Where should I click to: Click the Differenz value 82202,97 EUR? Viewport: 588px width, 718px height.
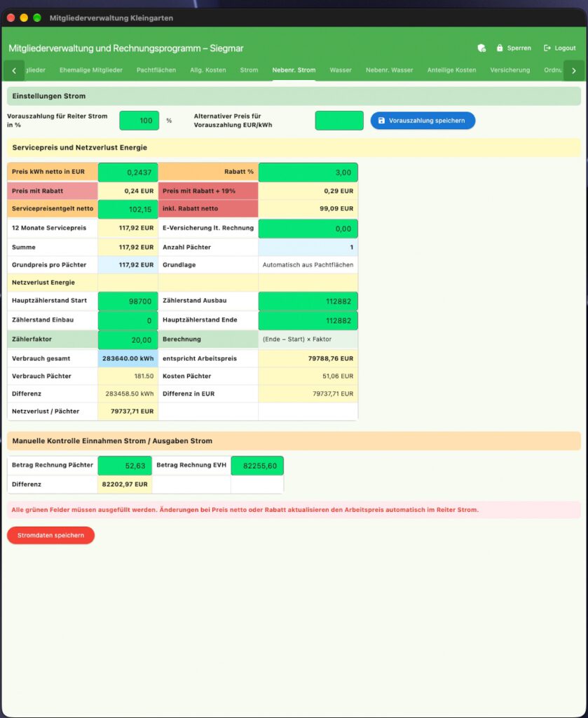click(125, 485)
